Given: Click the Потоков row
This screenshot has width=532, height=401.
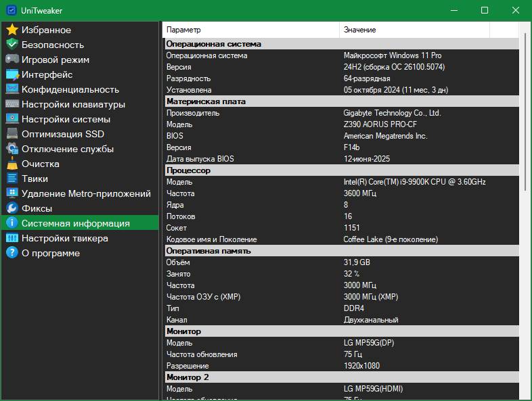Looking at the screenshot, I should click(x=340, y=216).
